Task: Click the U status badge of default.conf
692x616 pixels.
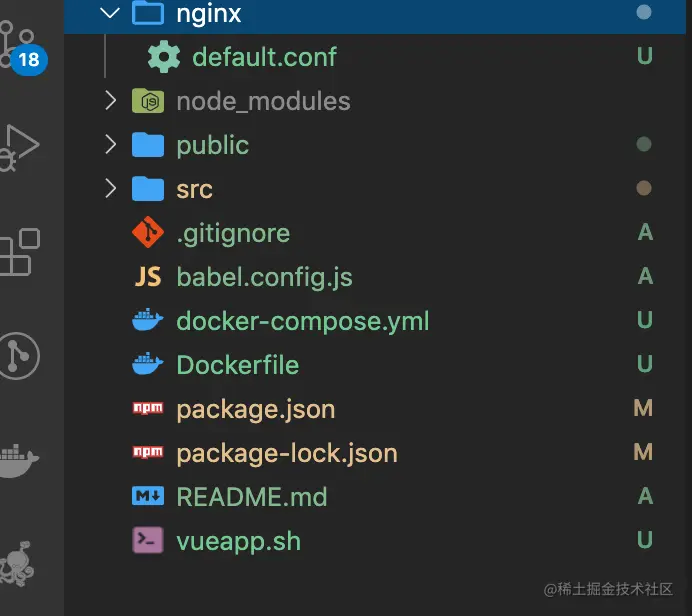Action: pos(645,57)
